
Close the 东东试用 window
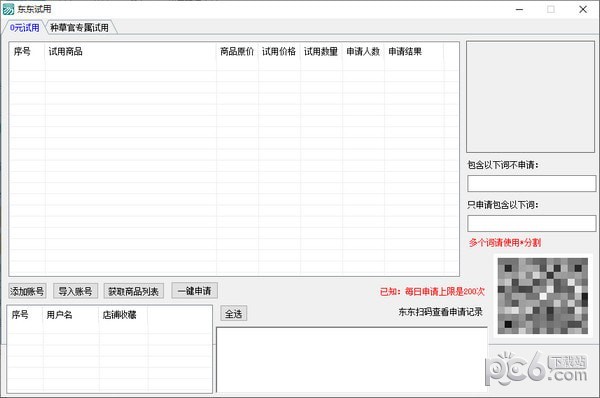[583, 9]
